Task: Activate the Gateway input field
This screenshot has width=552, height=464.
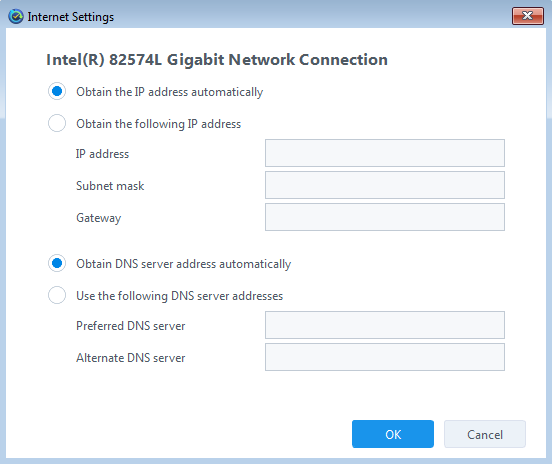Action: pyautogui.click(x=385, y=217)
